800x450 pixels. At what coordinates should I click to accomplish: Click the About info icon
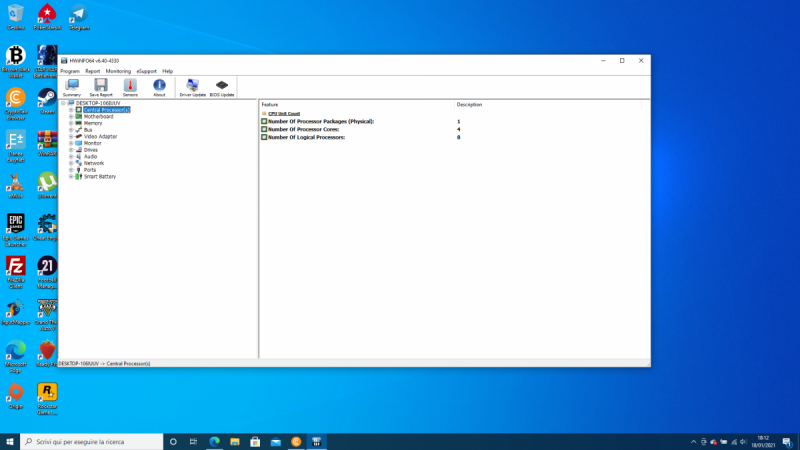click(x=159, y=86)
